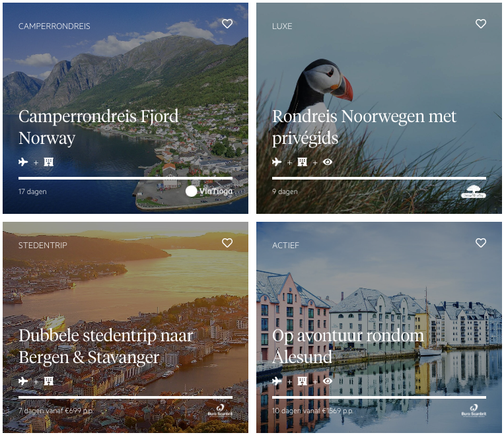Select the STEDENTRIP category label
The width and height of the screenshot is (504, 435).
pyautogui.click(x=43, y=246)
